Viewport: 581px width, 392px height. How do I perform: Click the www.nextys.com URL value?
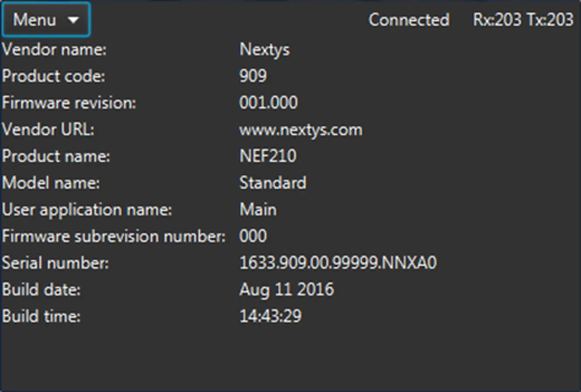301,130
